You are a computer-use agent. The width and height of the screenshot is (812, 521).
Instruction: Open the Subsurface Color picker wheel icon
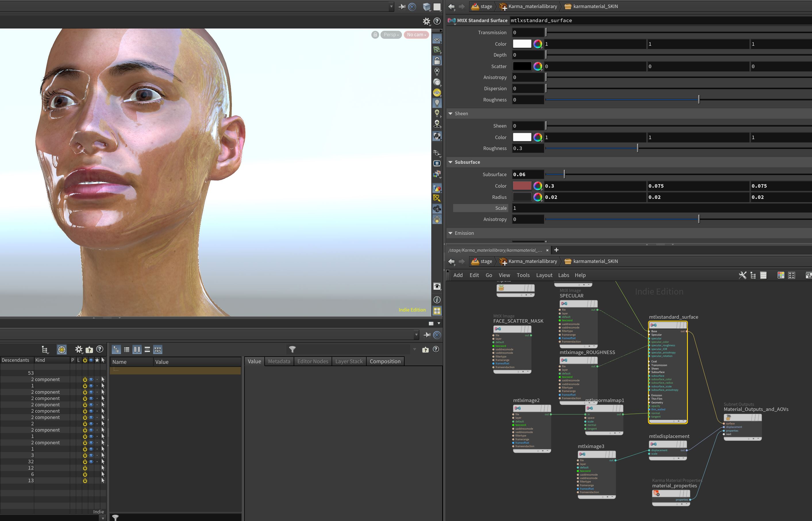[538, 186]
